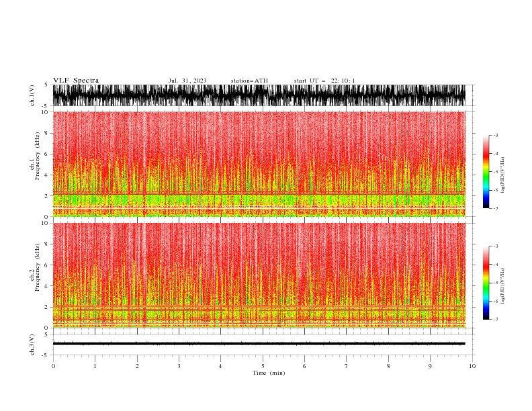Click the log(PSD) label beside ch.1 colorbar
532x411 pixels.
[x=502, y=175]
